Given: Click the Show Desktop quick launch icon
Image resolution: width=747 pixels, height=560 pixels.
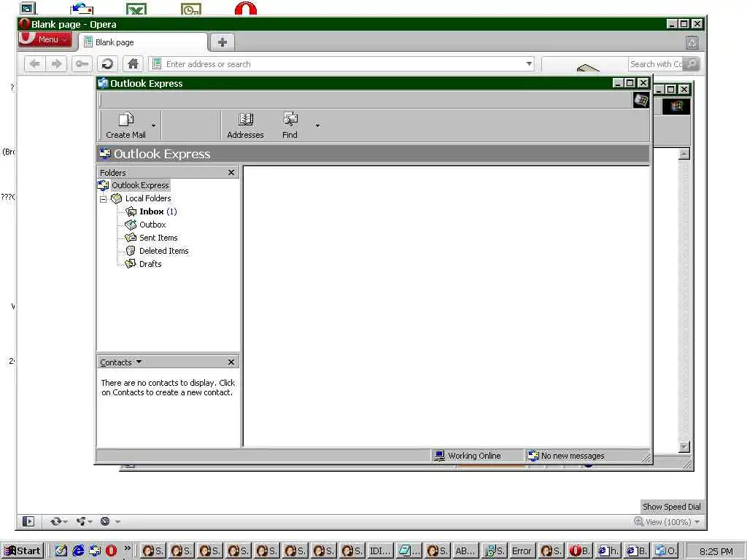Looking at the screenshot, I should [x=61, y=551].
